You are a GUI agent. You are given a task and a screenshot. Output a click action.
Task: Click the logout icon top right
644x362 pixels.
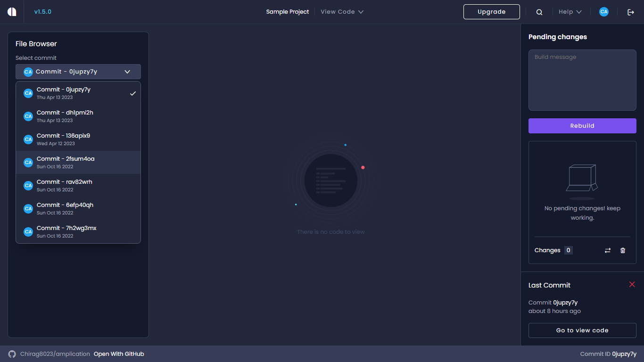point(631,11)
